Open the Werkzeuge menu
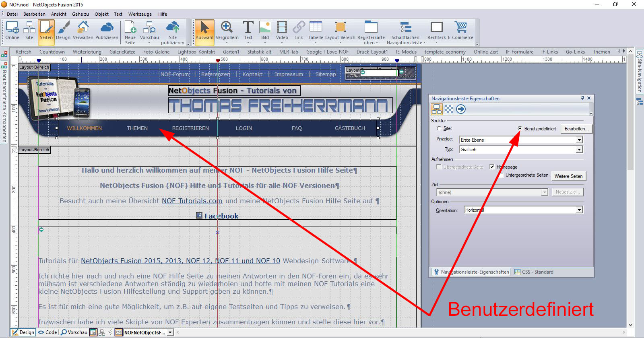This screenshot has width=644, height=338. [x=140, y=14]
